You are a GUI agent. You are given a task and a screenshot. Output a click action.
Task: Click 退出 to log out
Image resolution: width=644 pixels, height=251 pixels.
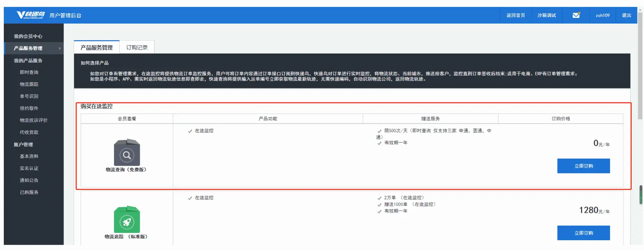point(626,15)
